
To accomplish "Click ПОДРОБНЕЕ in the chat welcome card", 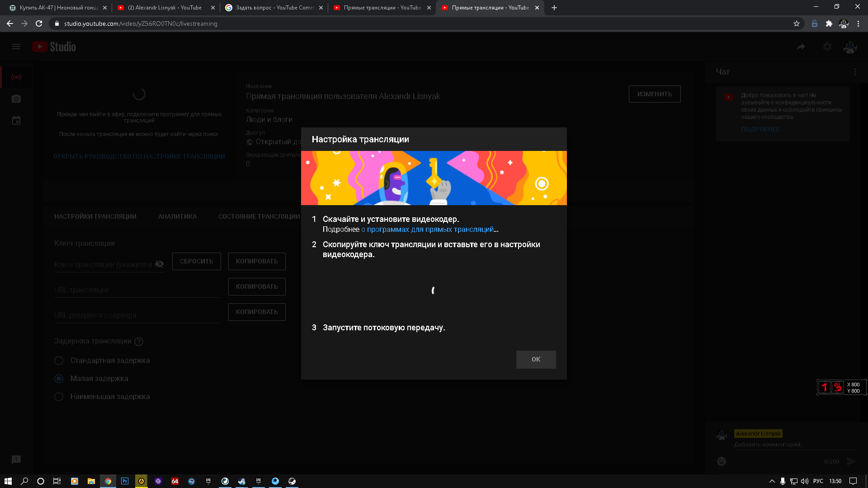I will pos(760,129).
